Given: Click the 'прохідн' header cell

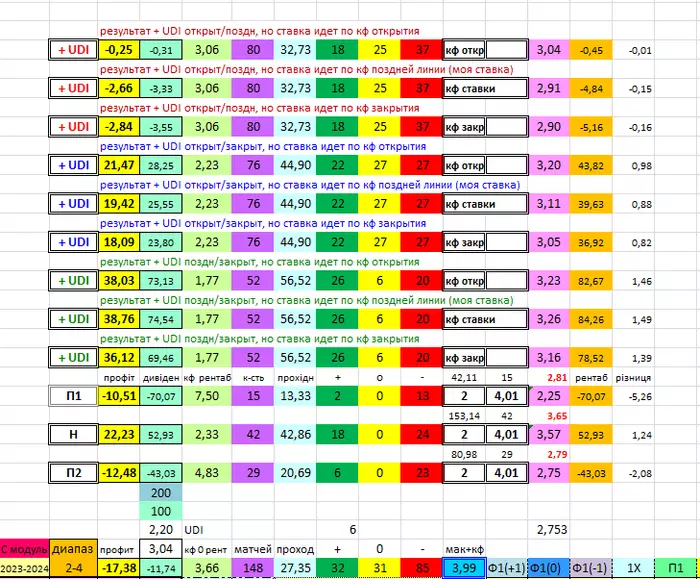Looking at the screenshot, I should click(x=295, y=378).
